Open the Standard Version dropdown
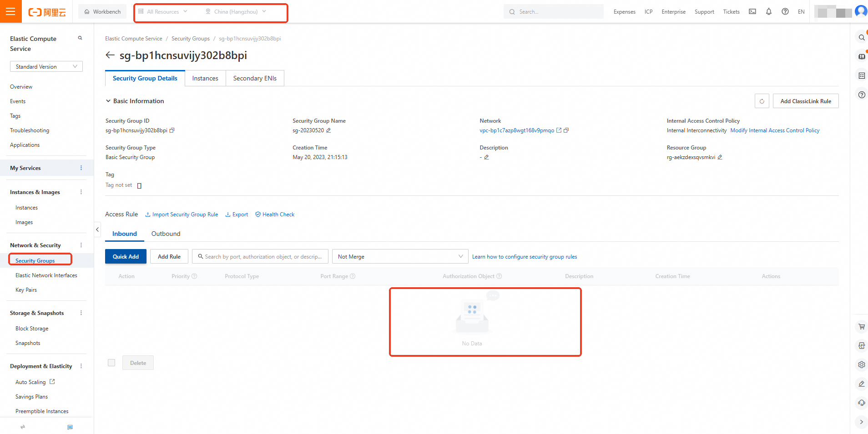Image resolution: width=868 pixels, height=434 pixels. (x=46, y=67)
